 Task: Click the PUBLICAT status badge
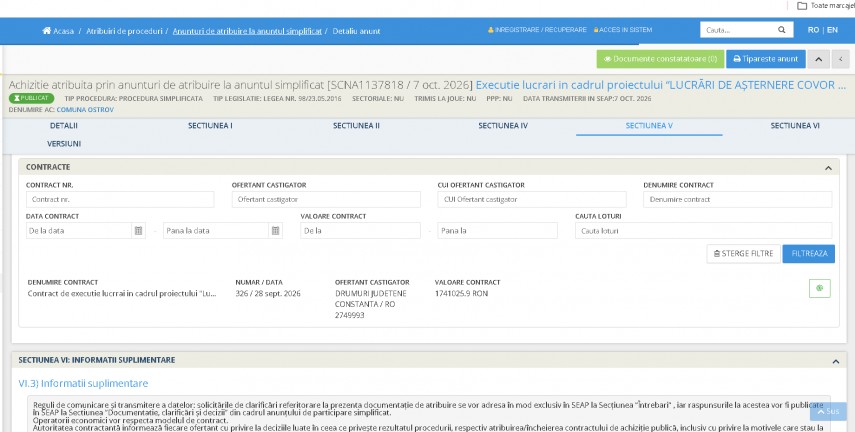pyautogui.click(x=31, y=98)
